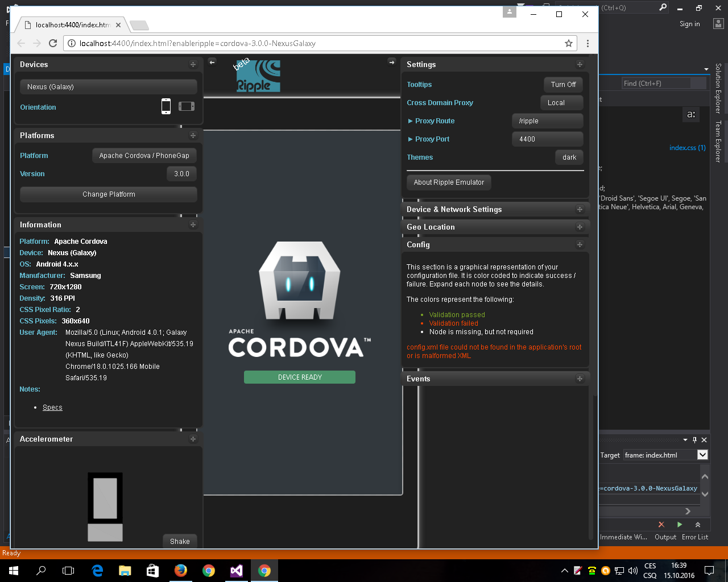Collapse the Events panel header
The width and height of the screenshot is (728, 582).
pyautogui.click(x=495, y=379)
